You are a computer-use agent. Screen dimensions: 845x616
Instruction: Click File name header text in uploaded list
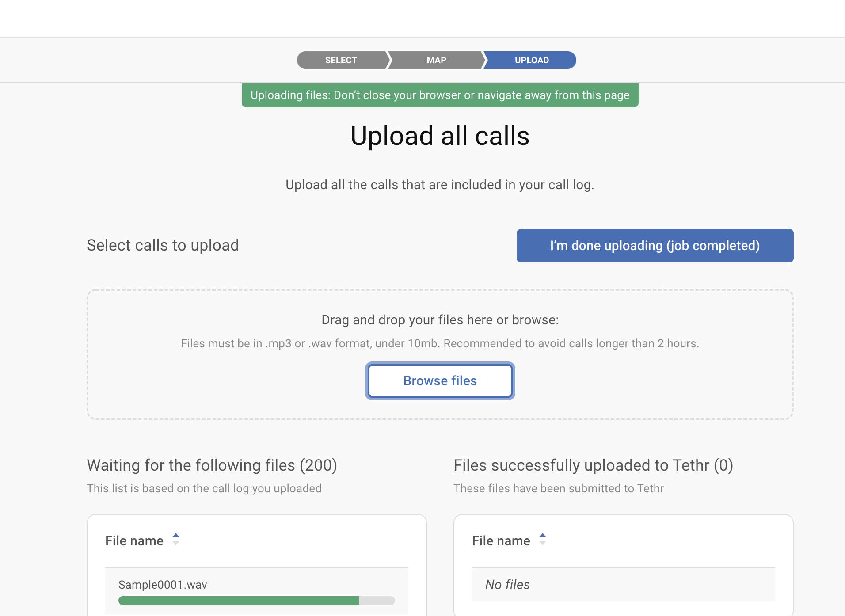[501, 541]
